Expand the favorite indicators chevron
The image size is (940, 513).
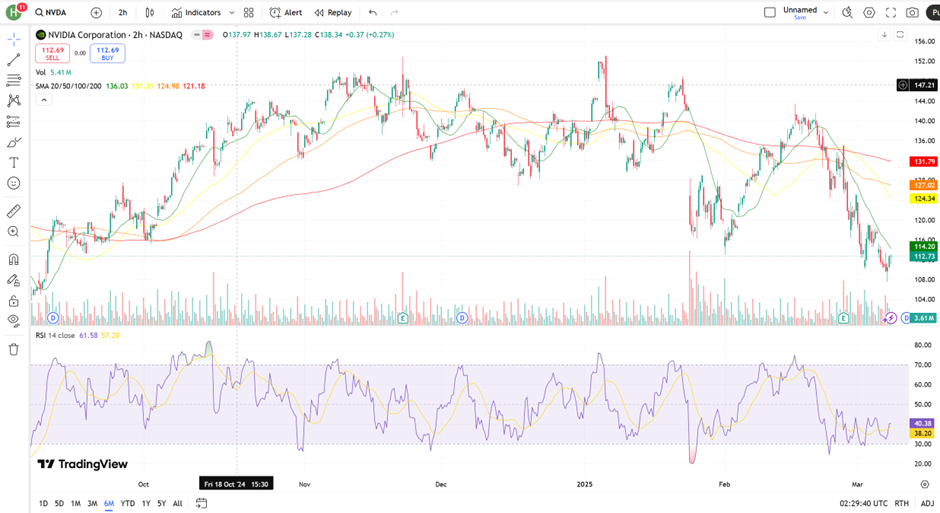point(232,13)
